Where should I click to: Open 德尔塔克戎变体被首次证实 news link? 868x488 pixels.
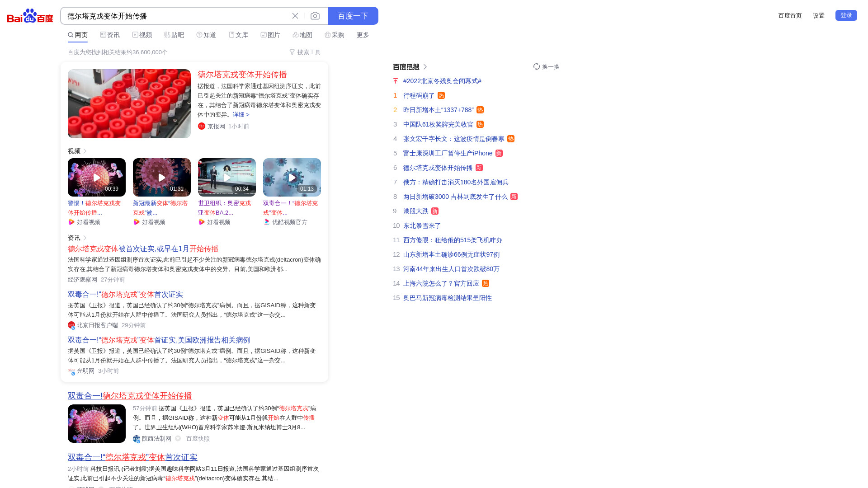click(143, 249)
